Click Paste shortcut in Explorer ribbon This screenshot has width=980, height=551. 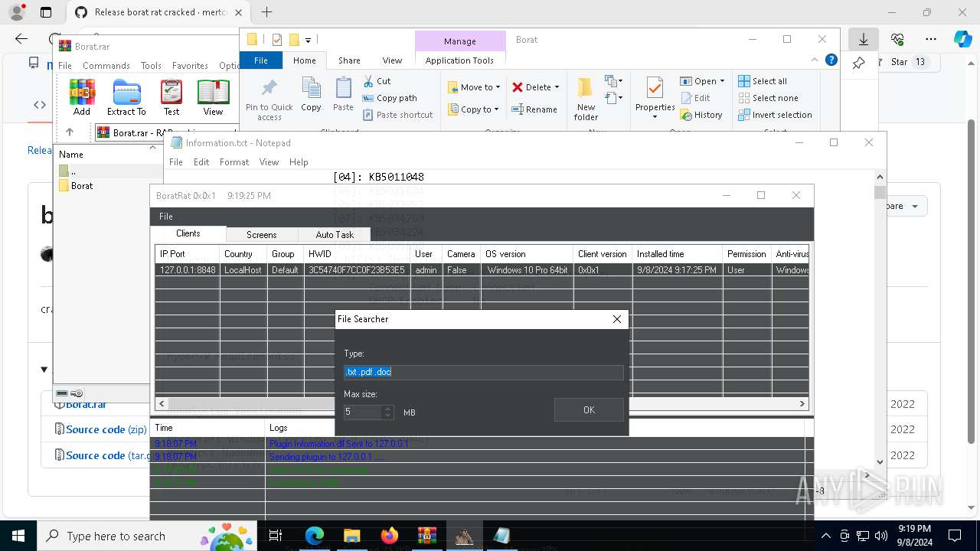coord(397,115)
